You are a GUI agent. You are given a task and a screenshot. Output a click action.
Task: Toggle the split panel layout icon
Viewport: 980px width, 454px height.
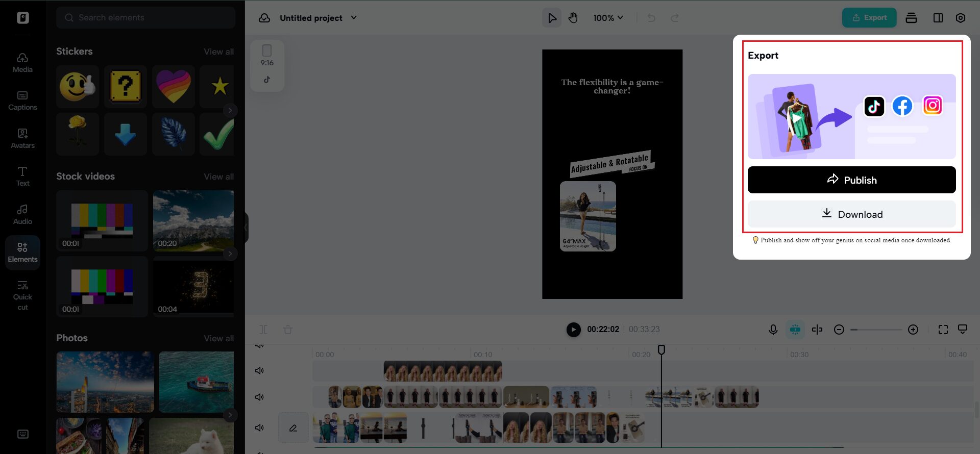coord(938,18)
